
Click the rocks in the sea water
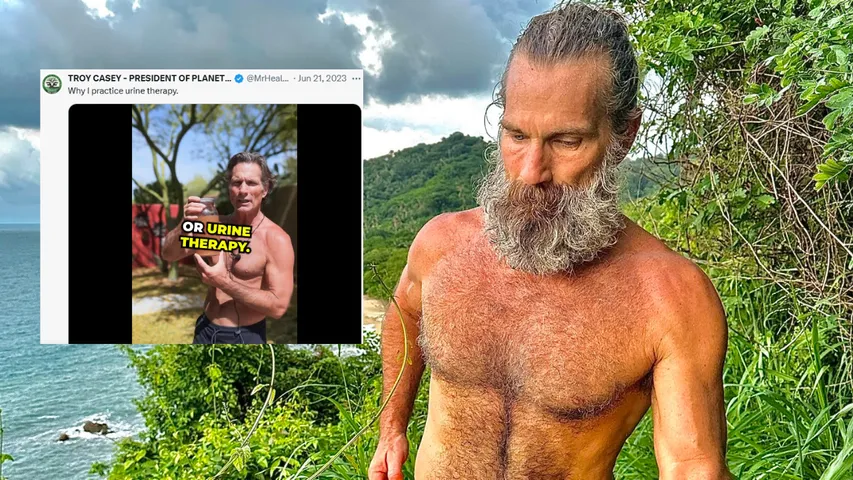90,429
